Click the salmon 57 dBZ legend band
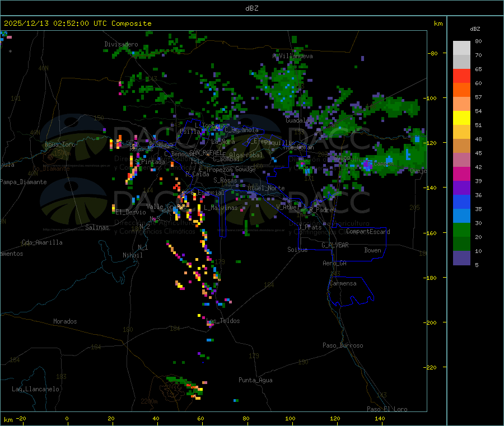Screen dimensions: 504x426 (461, 104)
